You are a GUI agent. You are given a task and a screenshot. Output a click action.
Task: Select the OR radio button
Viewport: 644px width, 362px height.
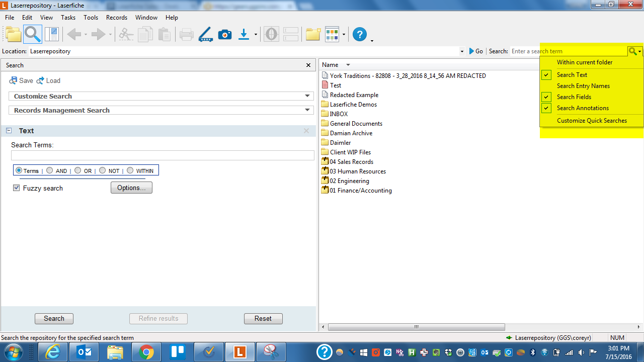point(77,170)
